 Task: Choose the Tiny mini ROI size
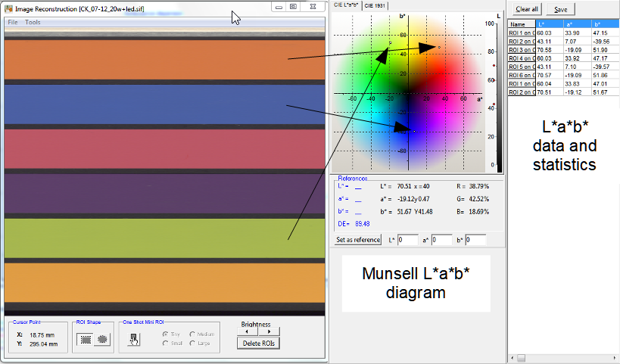point(167,334)
